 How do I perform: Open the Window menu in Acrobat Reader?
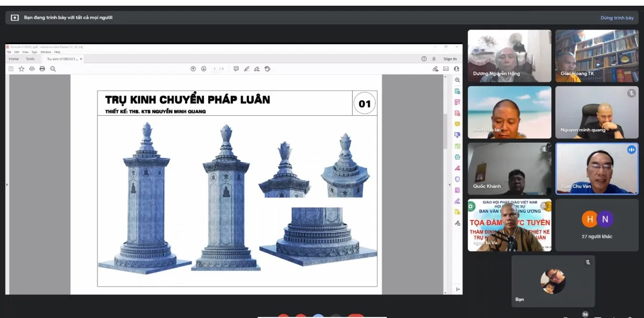coord(46,52)
